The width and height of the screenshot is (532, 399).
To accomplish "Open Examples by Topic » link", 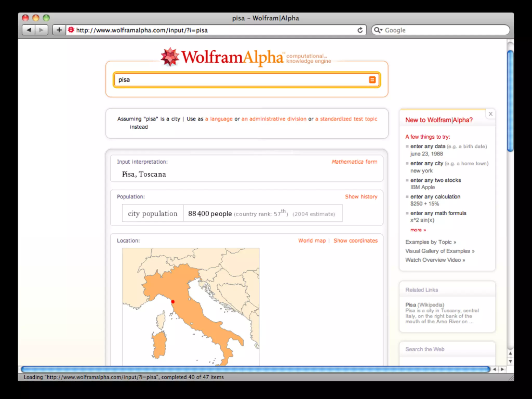I will click(x=430, y=242).
